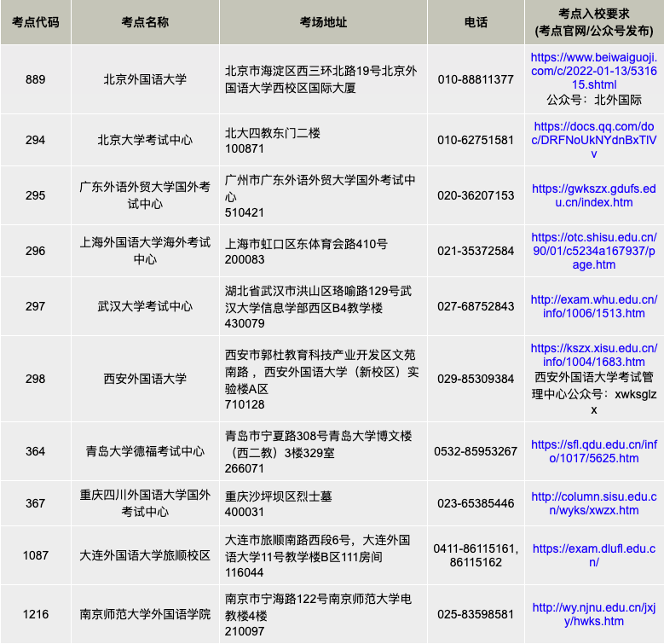Click the name cell 西安外国语大学
The height and width of the screenshot is (644, 664).
(145, 379)
